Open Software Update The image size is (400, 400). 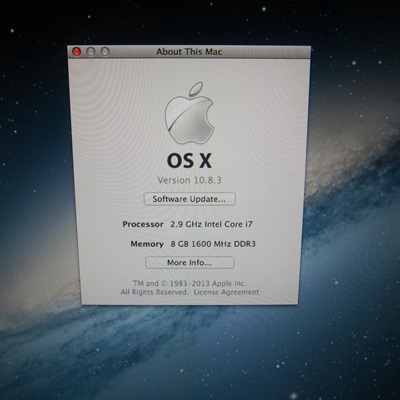[190, 199]
